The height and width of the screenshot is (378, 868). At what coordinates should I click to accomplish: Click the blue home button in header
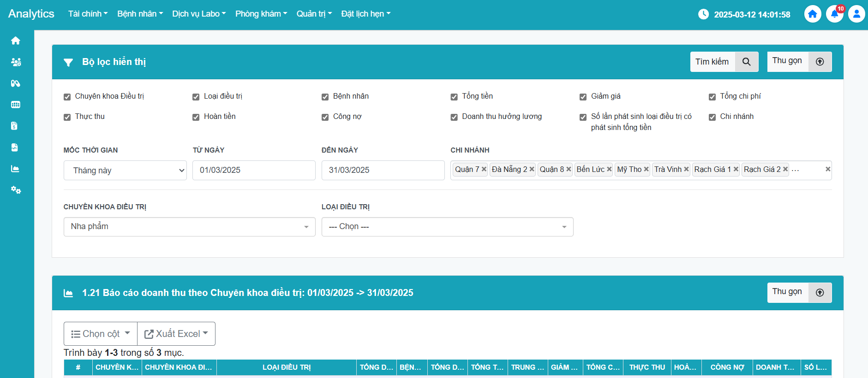coord(813,14)
